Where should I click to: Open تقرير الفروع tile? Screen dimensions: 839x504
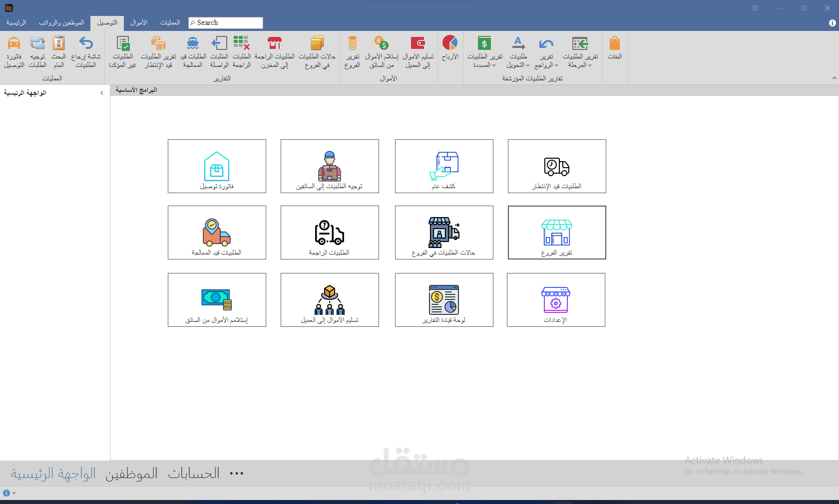coord(557,233)
